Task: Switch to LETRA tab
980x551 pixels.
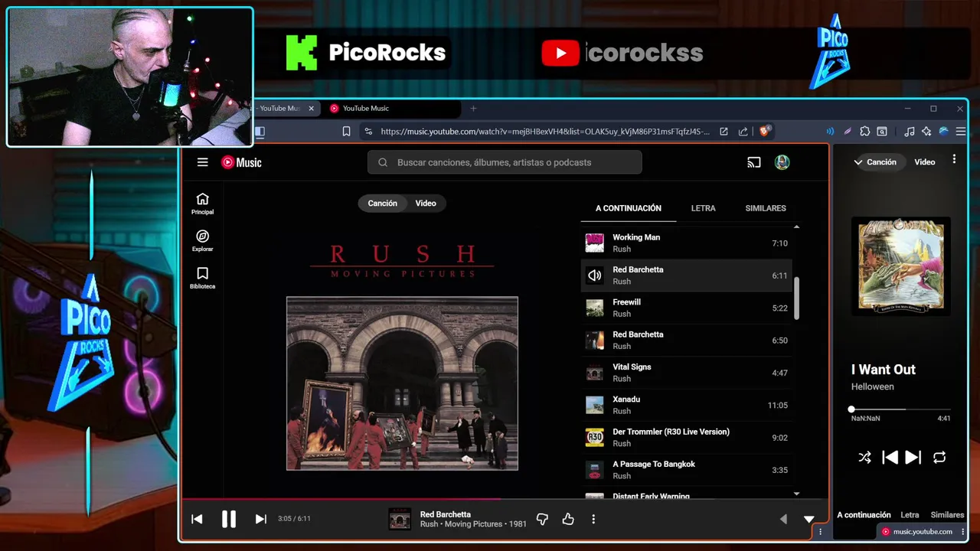Action: (703, 208)
